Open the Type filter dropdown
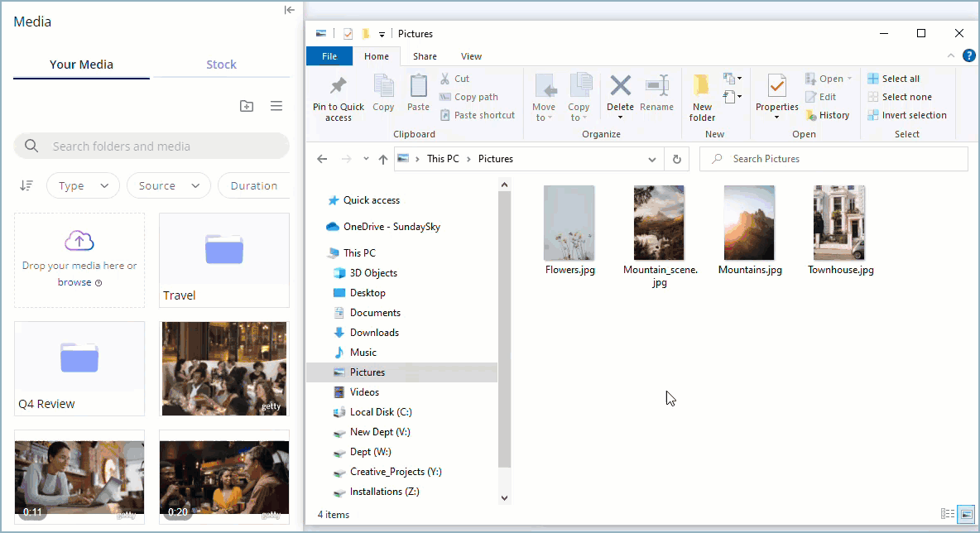 click(83, 185)
